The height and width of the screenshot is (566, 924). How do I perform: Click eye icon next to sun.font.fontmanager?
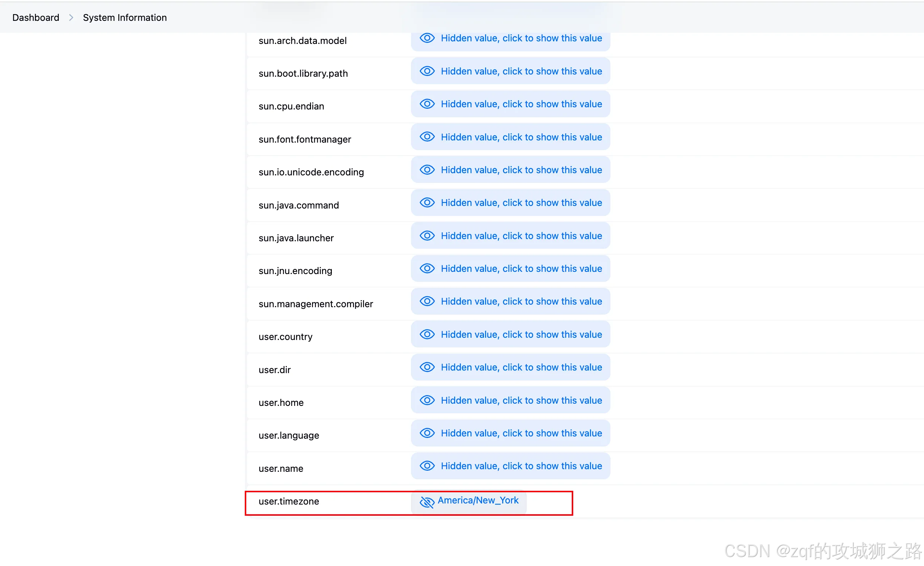(427, 137)
